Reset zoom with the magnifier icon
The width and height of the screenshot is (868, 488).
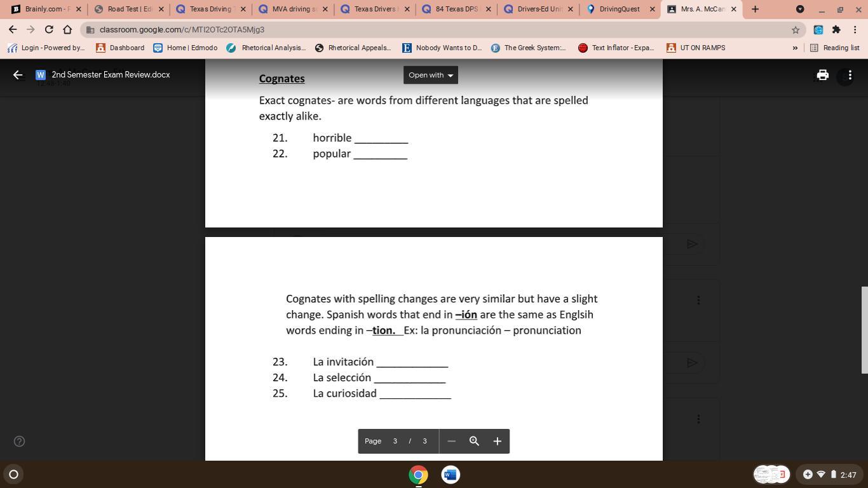[x=474, y=441]
